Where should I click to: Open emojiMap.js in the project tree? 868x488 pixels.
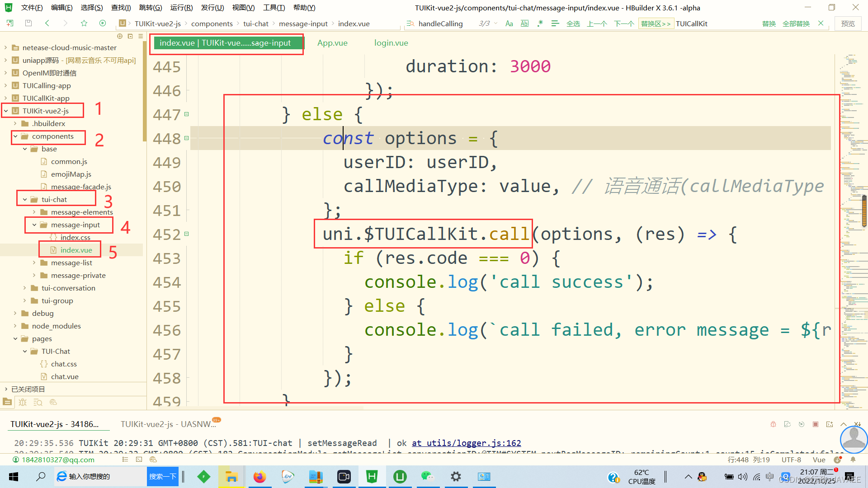71,174
